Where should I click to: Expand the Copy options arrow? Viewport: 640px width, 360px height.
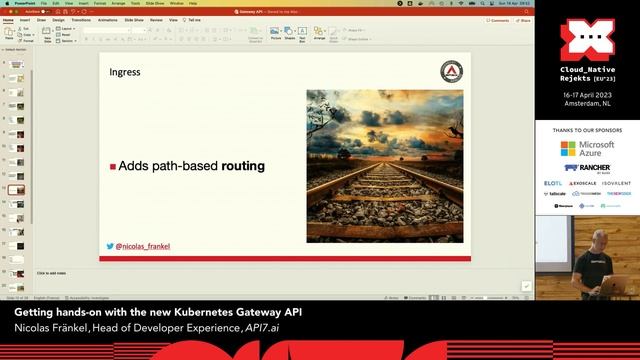click(33, 35)
